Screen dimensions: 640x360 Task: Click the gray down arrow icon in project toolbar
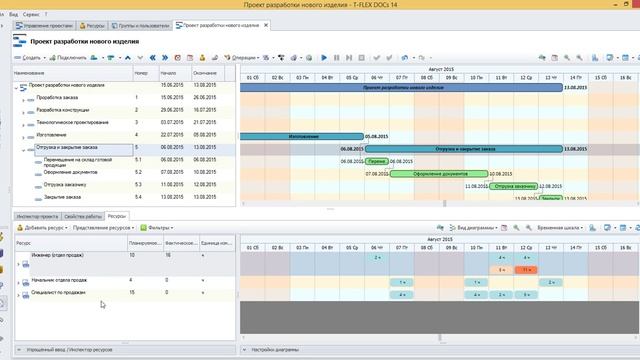pos(140,58)
